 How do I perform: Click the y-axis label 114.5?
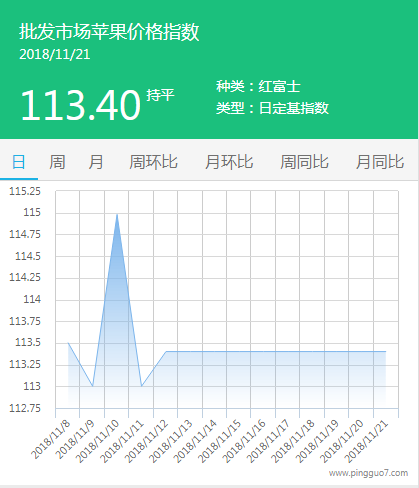coord(28,256)
